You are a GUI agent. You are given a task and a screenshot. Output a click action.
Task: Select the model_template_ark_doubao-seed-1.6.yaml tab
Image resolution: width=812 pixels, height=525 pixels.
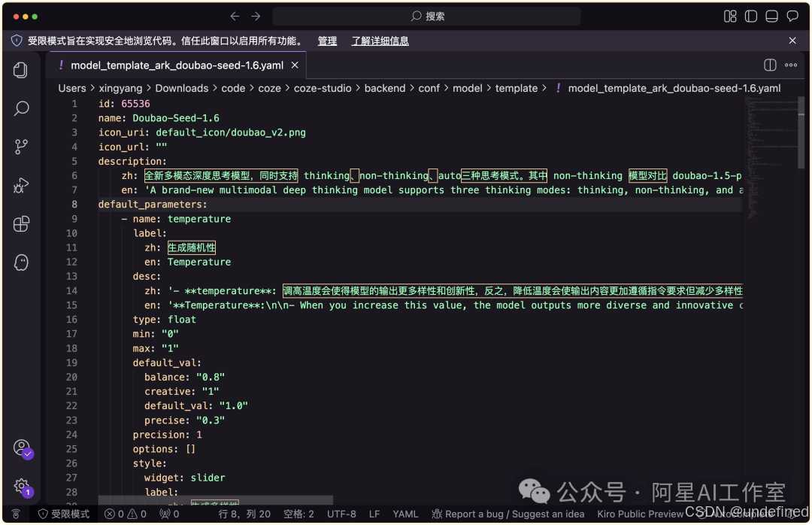[x=177, y=65]
